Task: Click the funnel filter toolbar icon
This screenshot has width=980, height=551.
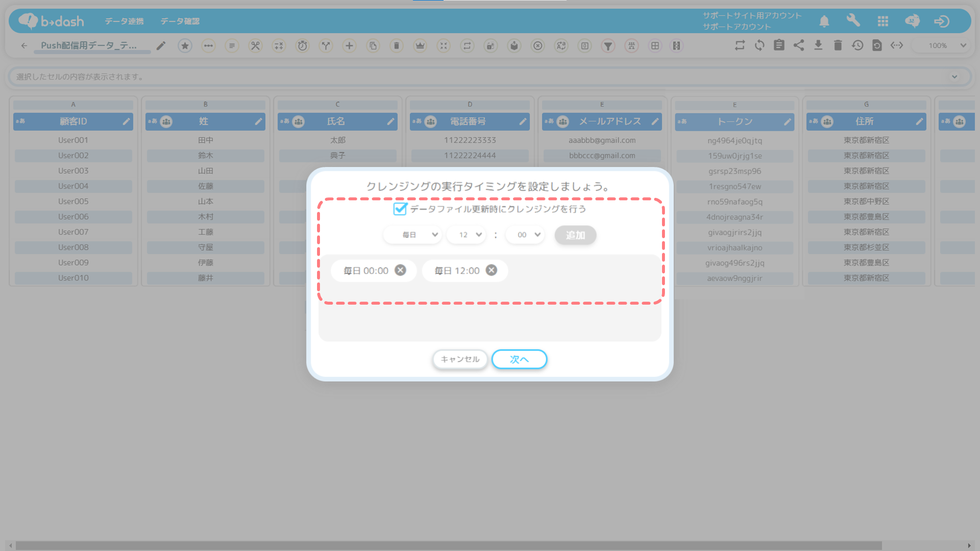Action: (608, 46)
